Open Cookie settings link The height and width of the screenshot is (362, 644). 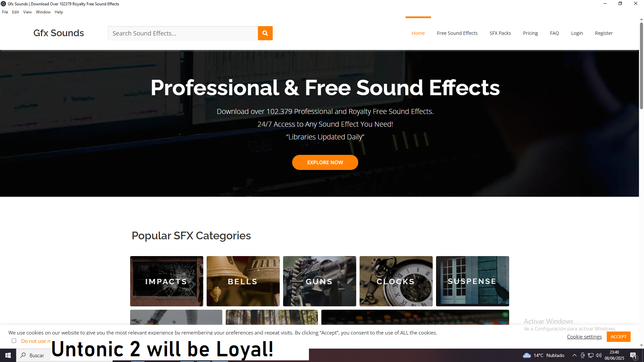(584, 337)
